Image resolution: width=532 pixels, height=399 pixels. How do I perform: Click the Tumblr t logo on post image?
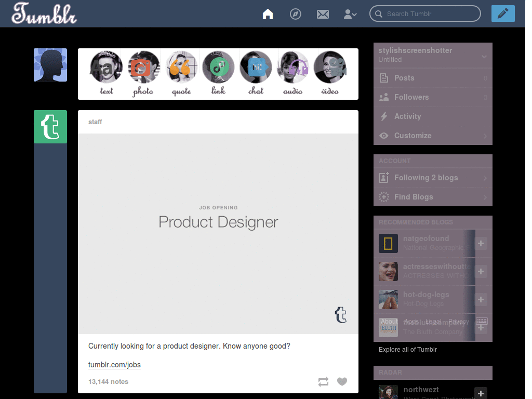point(341,314)
